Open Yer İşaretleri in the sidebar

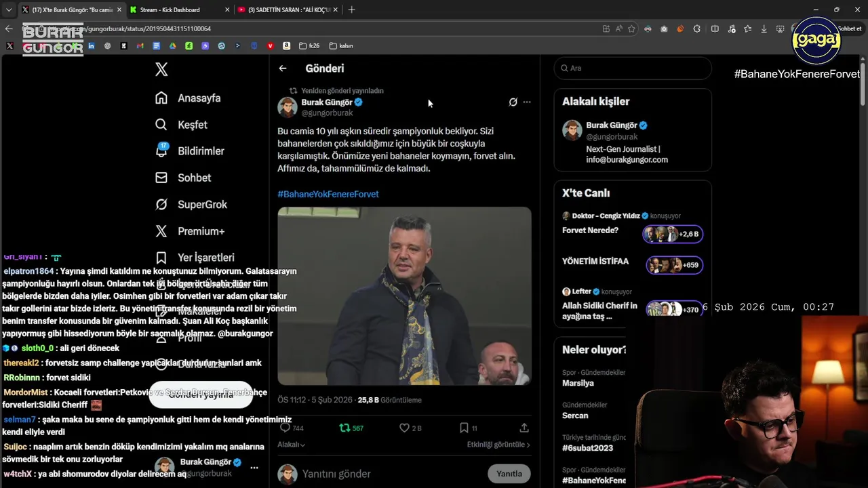click(x=195, y=258)
